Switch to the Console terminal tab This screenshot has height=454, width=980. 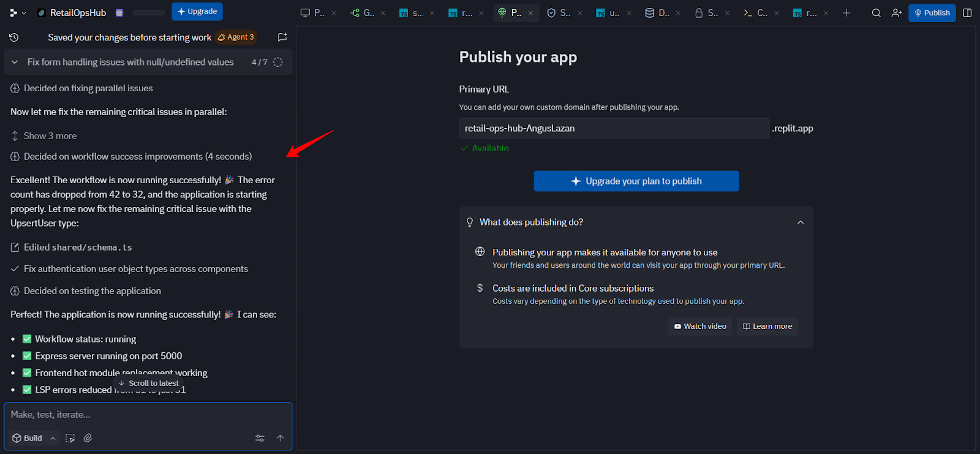[755, 13]
